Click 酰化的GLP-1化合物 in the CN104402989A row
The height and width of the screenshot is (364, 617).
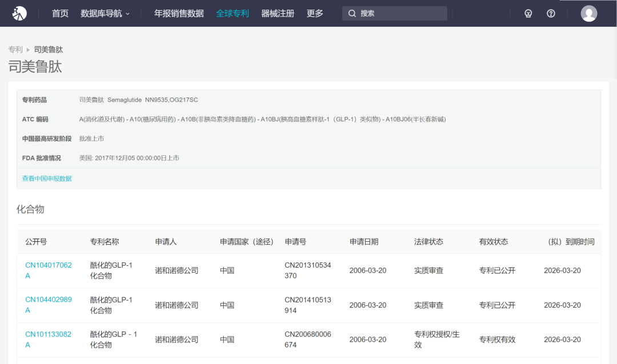pyautogui.click(x=111, y=305)
